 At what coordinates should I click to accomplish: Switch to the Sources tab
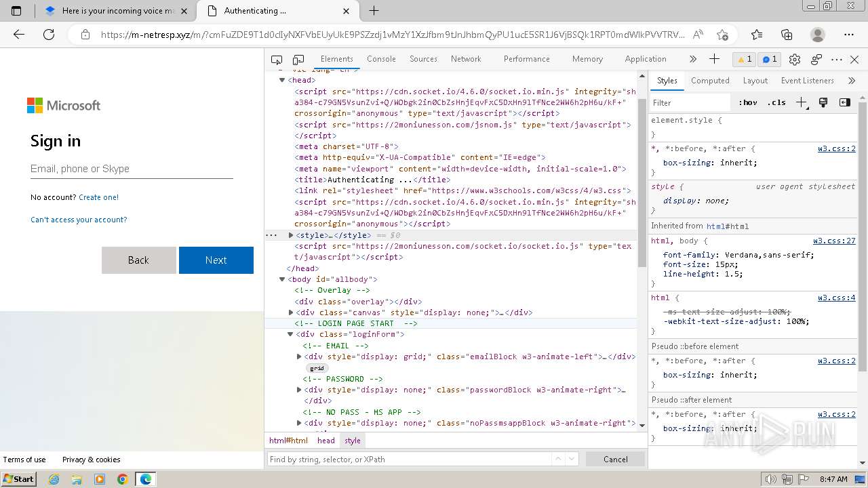click(x=423, y=59)
